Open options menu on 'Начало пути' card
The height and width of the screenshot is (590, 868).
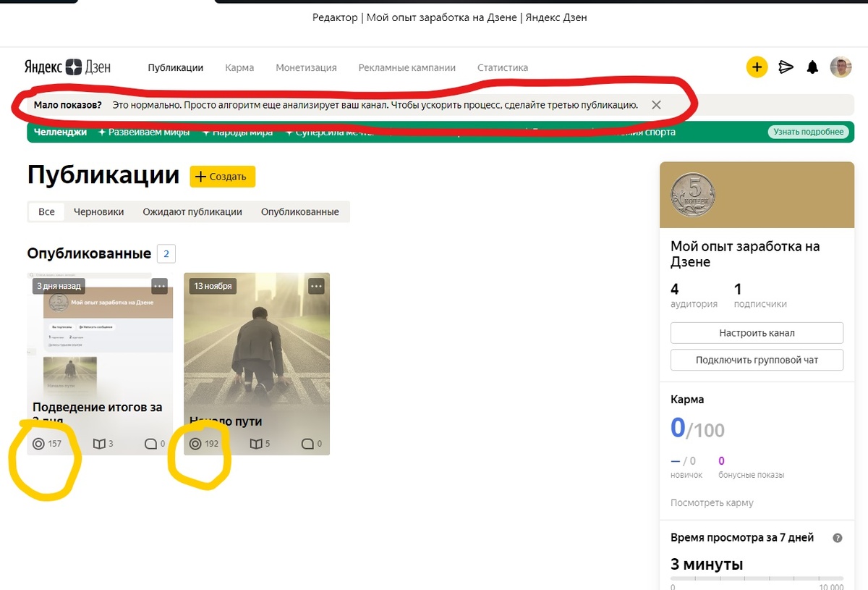[x=316, y=286]
